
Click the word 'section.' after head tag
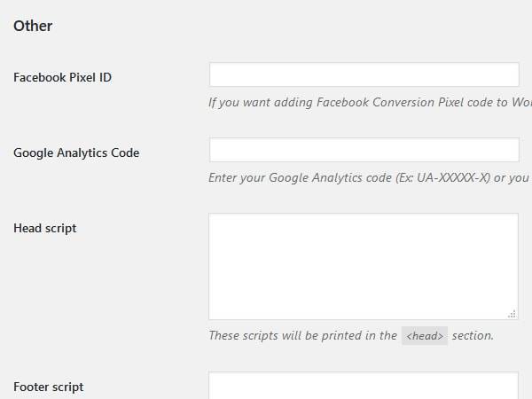[x=473, y=335]
